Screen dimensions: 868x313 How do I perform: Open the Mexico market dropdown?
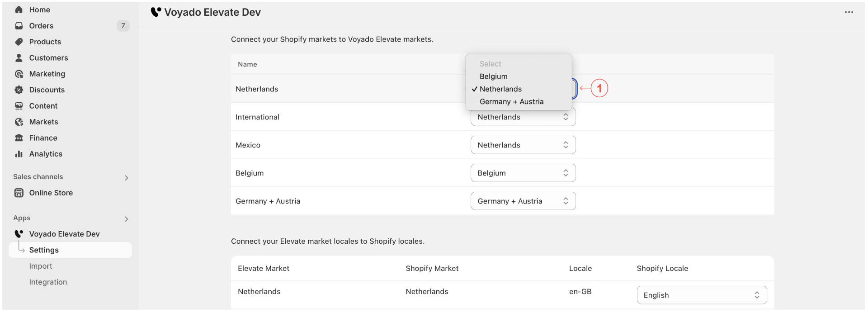(x=523, y=145)
